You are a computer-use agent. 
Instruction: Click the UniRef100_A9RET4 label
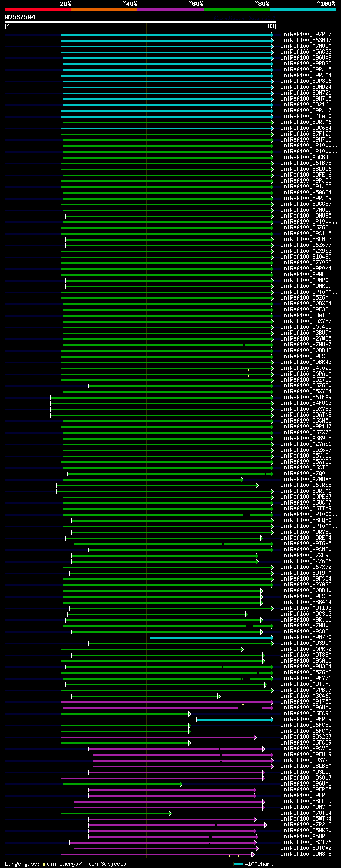tap(306, 538)
